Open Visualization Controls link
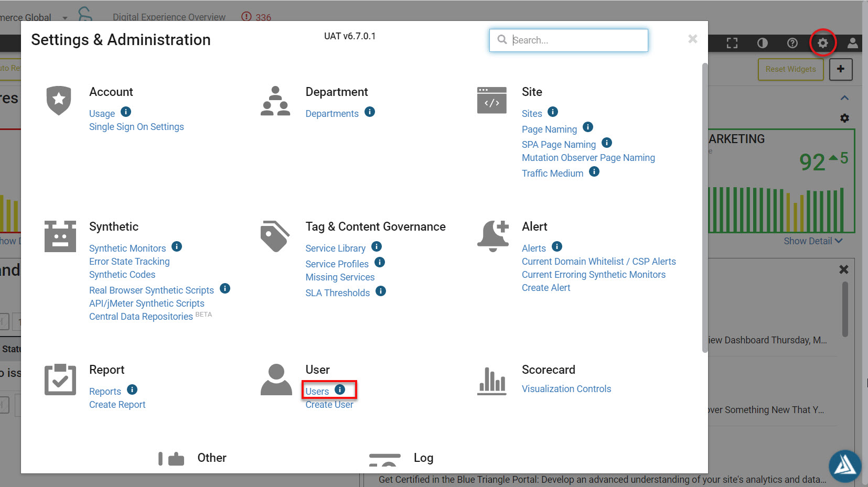This screenshot has width=868, height=487. tap(566, 389)
